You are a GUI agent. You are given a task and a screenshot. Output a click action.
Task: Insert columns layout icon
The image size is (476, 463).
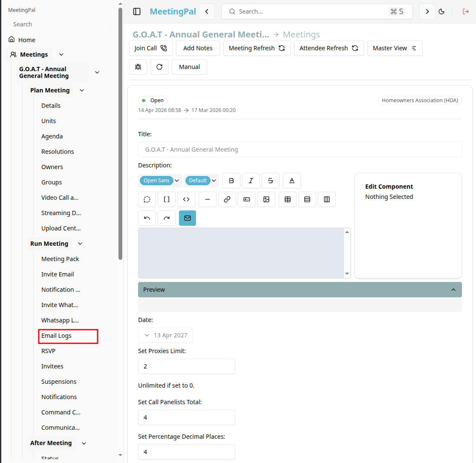[x=327, y=199]
